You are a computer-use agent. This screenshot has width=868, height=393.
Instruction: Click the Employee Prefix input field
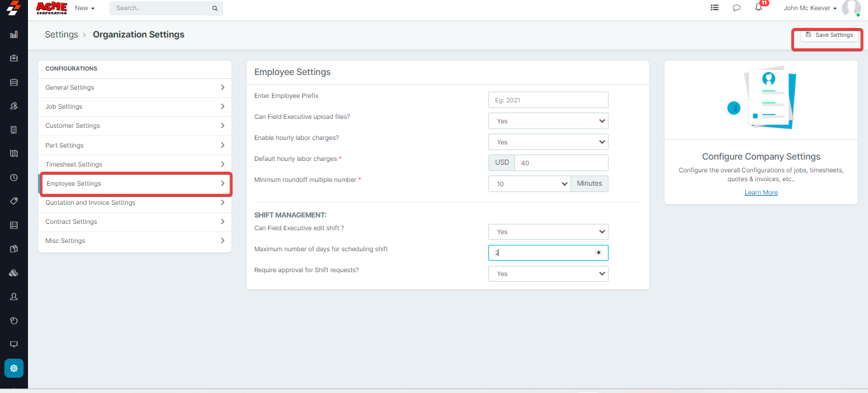point(548,100)
